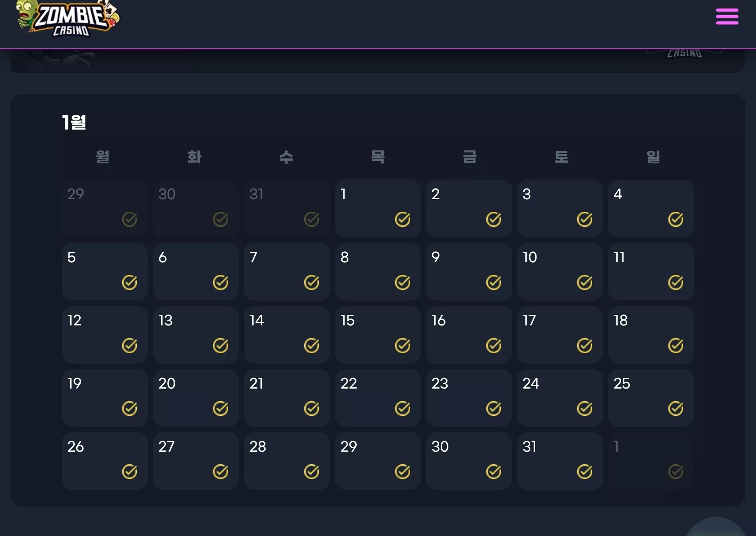Screen dimensions: 756x536
Task: Select the 1월 month heading
Action: pyautogui.click(x=74, y=122)
